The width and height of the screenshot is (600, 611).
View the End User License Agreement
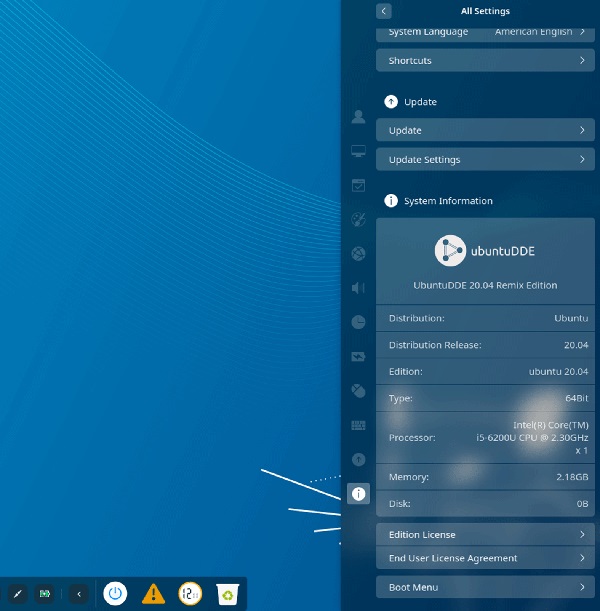[x=485, y=558]
